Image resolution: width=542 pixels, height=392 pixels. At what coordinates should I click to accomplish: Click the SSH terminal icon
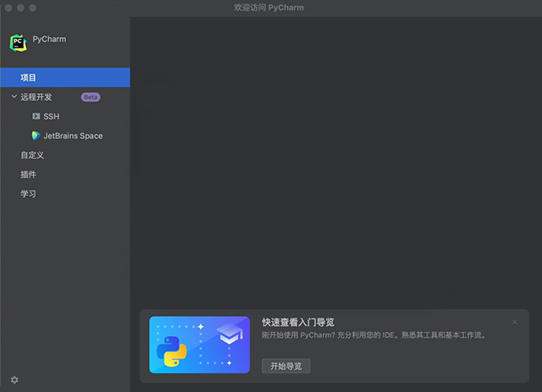tap(36, 116)
